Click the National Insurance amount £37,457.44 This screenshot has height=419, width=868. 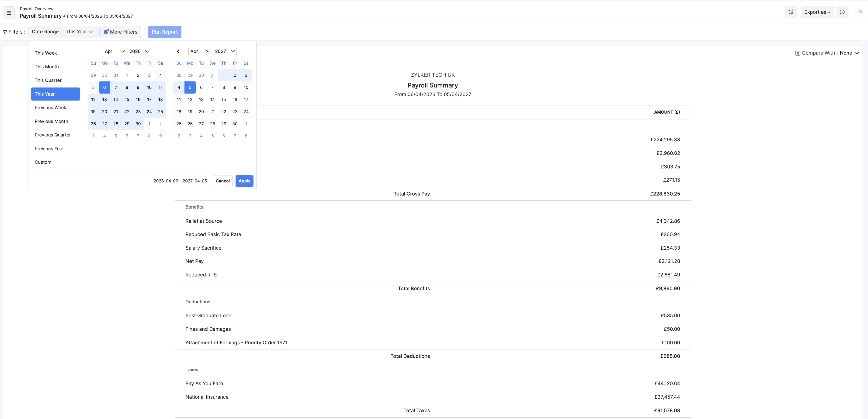point(667,397)
